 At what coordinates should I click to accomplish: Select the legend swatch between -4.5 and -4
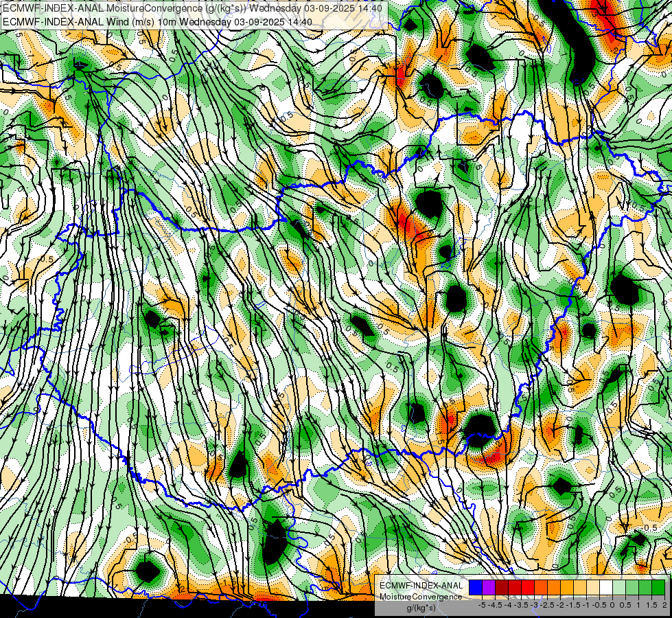(502, 588)
